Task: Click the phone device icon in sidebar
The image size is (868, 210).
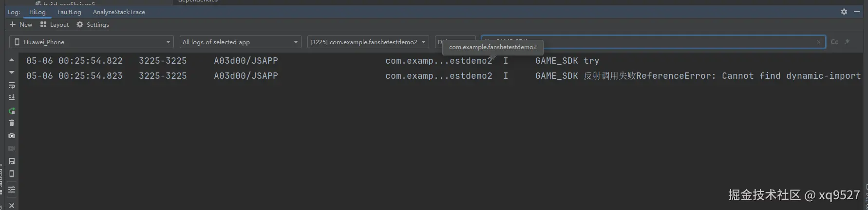Action: (12, 174)
